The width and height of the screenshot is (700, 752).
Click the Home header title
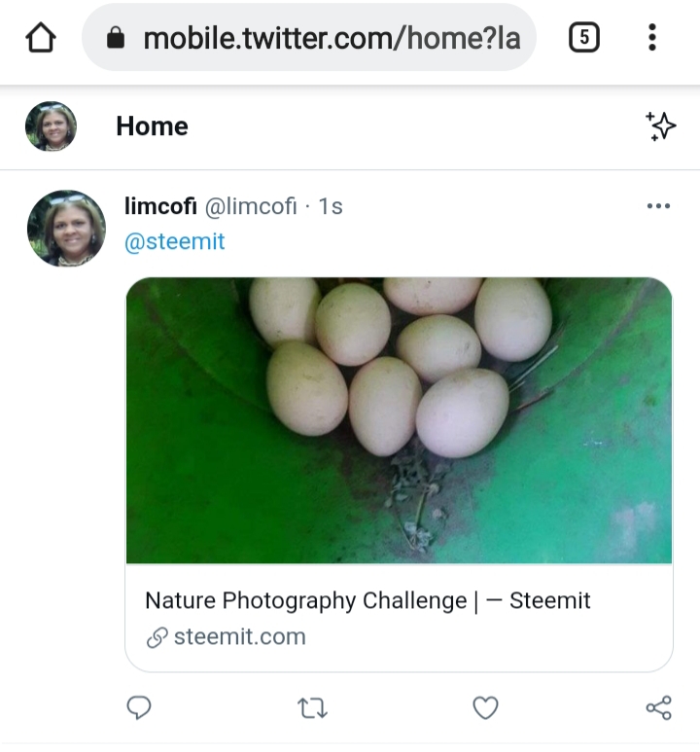(x=152, y=126)
